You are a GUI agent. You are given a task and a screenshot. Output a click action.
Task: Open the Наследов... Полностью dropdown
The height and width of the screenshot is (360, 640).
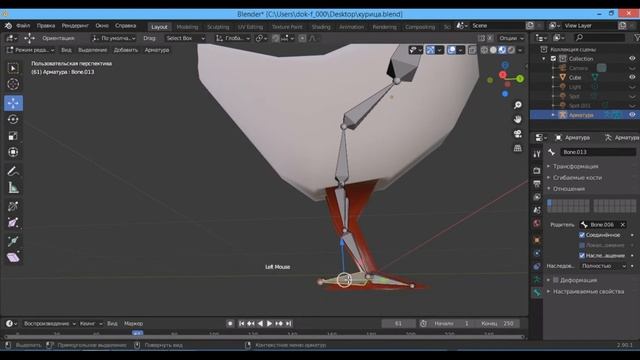pos(603,266)
